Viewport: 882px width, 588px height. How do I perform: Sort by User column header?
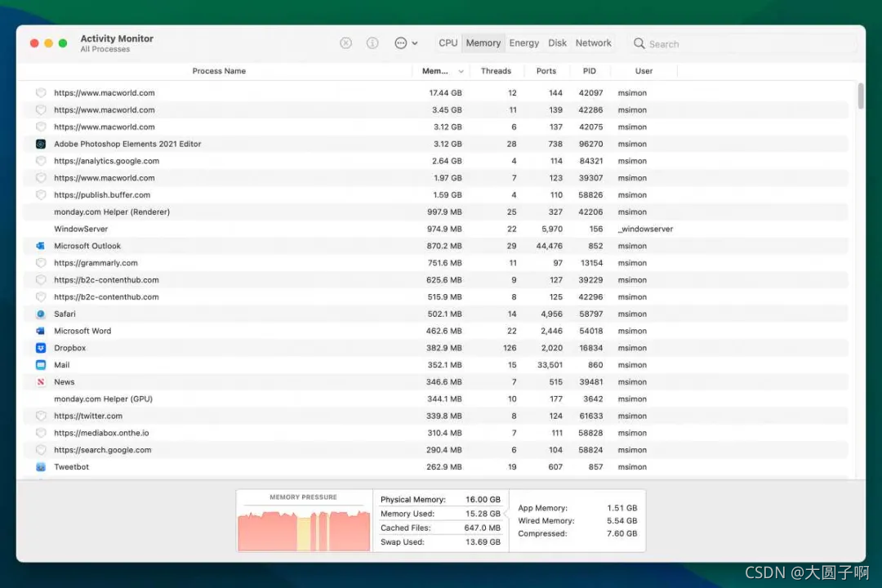[x=644, y=71]
